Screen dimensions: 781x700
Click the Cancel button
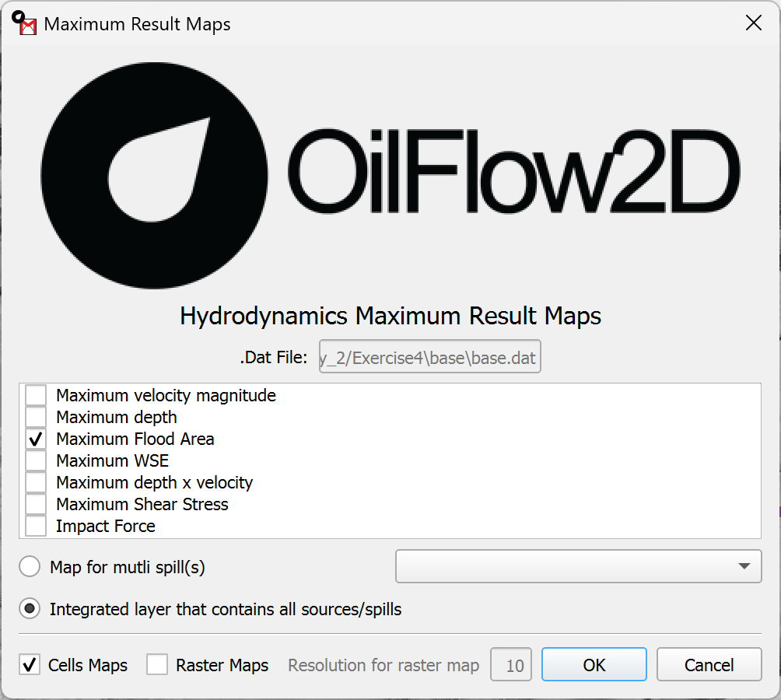coord(709,664)
